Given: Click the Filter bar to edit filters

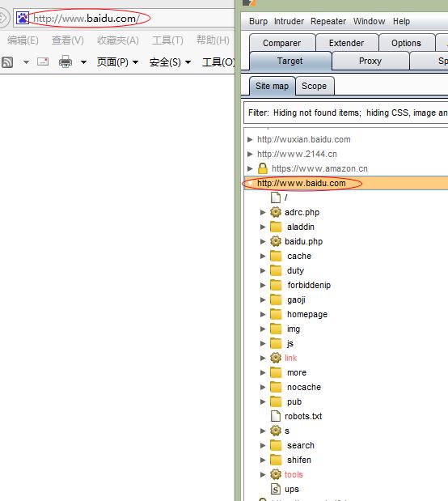Looking at the screenshot, I should tap(346, 113).
